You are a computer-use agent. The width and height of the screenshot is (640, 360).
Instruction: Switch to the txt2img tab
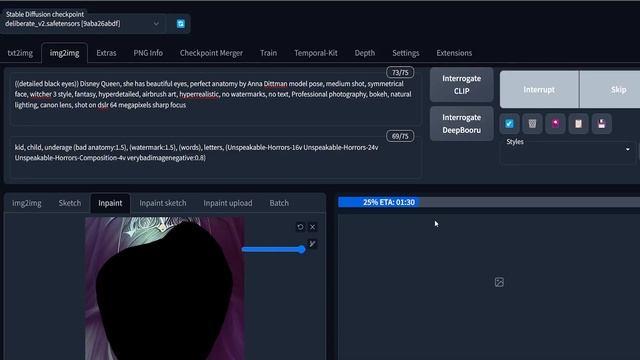coord(20,53)
